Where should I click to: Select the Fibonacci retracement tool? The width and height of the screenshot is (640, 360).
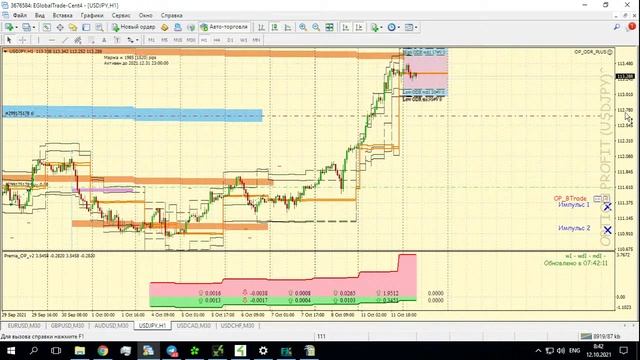(x=91, y=40)
